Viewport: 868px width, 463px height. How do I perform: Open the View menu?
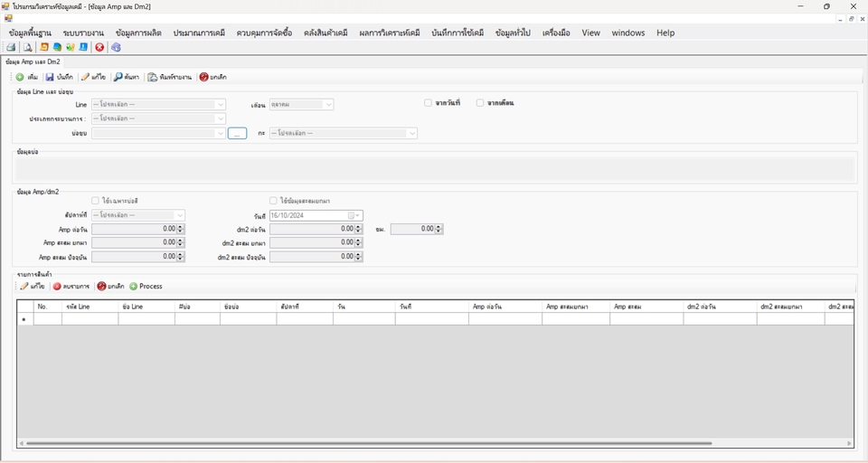(x=590, y=33)
